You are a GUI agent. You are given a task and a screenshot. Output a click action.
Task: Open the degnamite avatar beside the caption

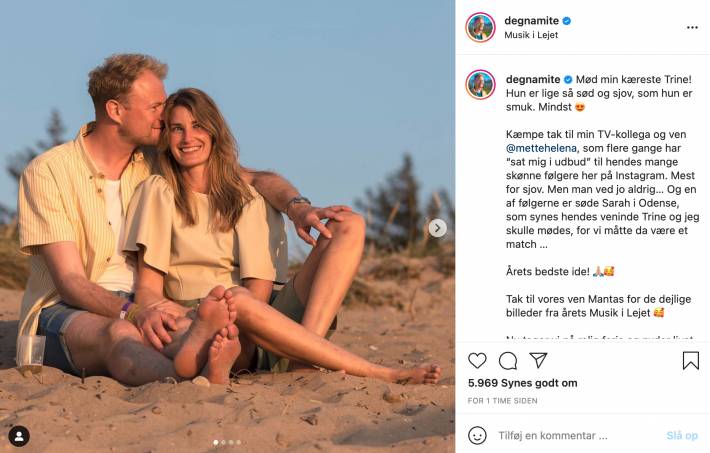[x=480, y=85]
